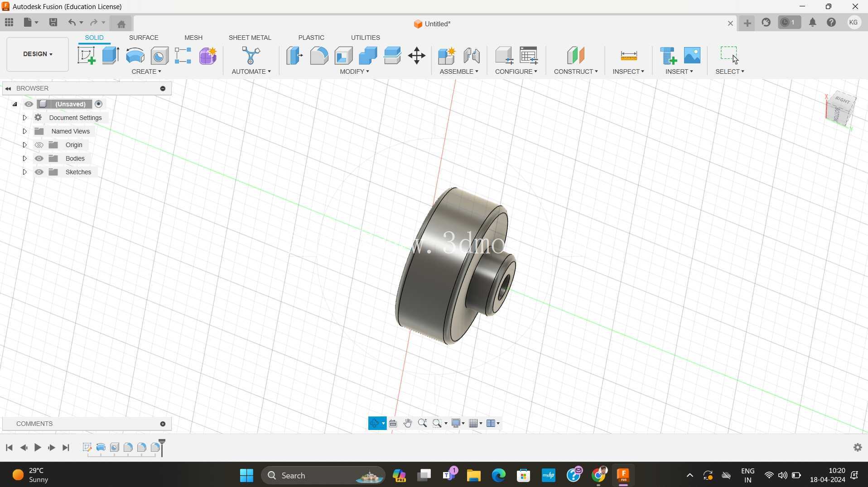Toggle visibility of the Sketches folder
The image size is (868, 487).
[39, 172]
